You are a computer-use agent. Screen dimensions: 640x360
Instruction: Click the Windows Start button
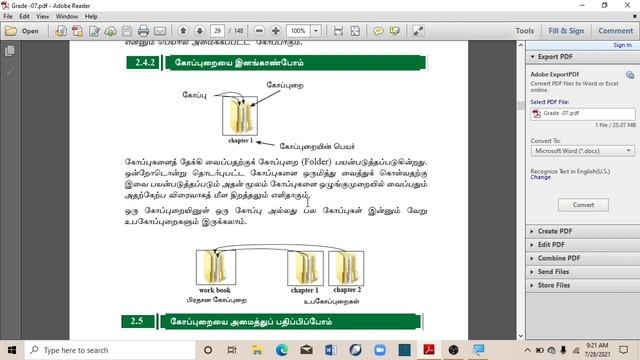point(12,350)
